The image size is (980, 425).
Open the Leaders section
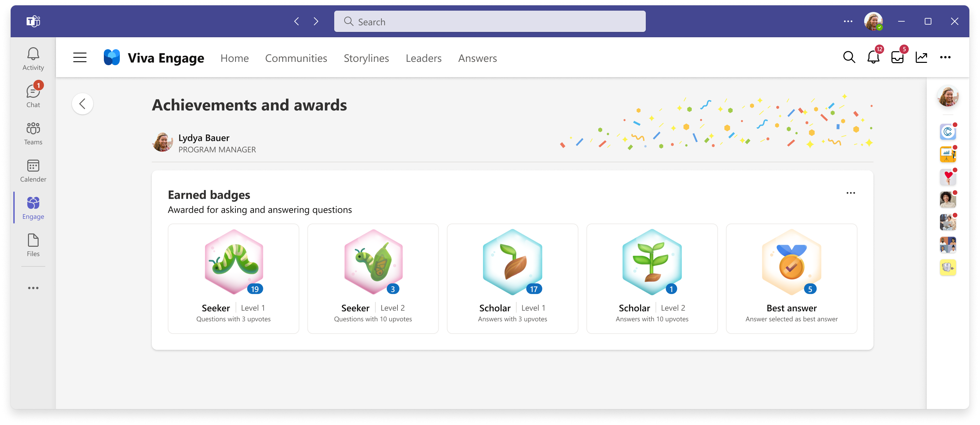tap(424, 58)
